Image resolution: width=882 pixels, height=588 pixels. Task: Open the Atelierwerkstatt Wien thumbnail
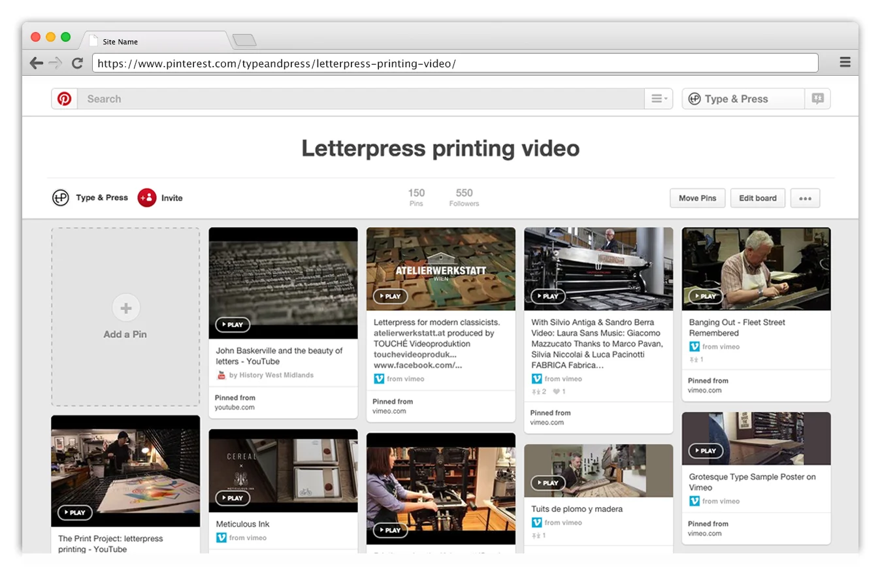441,269
